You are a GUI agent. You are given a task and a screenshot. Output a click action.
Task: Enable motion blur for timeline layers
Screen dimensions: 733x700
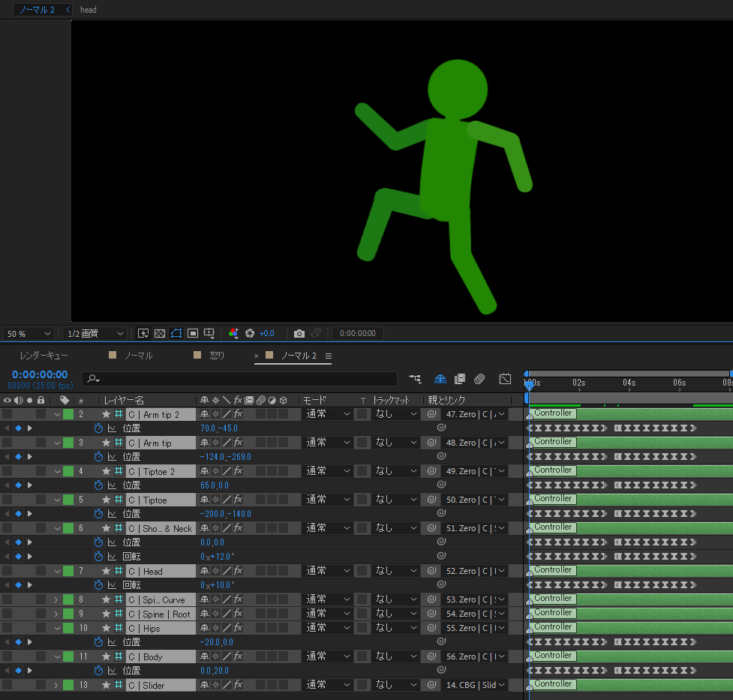[x=479, y=379]
